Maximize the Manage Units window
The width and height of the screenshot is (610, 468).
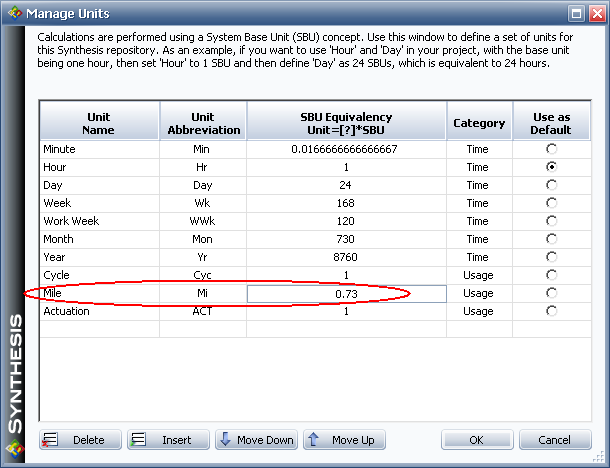pyautogui.click(x=575, y=13)
